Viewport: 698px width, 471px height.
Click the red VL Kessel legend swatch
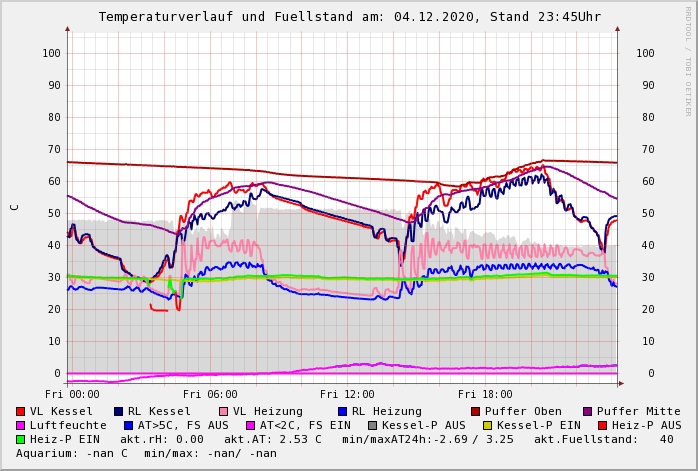(21, 411)
